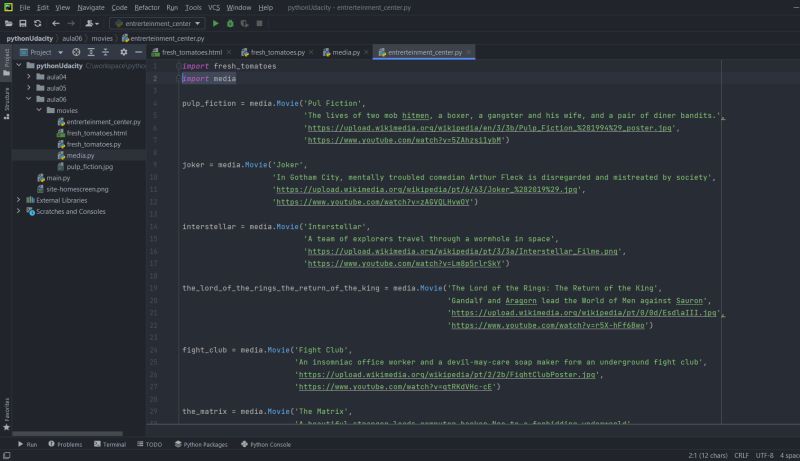Open the Help menu
The image size is (800, 461).
[265, 8]
